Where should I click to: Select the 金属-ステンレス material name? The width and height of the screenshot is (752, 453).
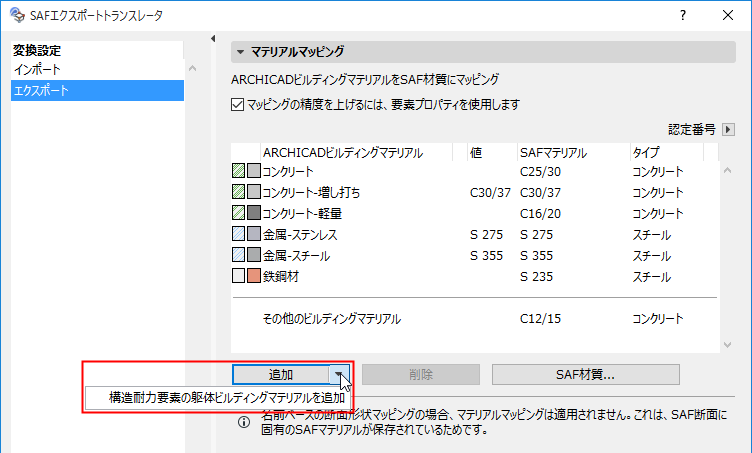point(300,234)
